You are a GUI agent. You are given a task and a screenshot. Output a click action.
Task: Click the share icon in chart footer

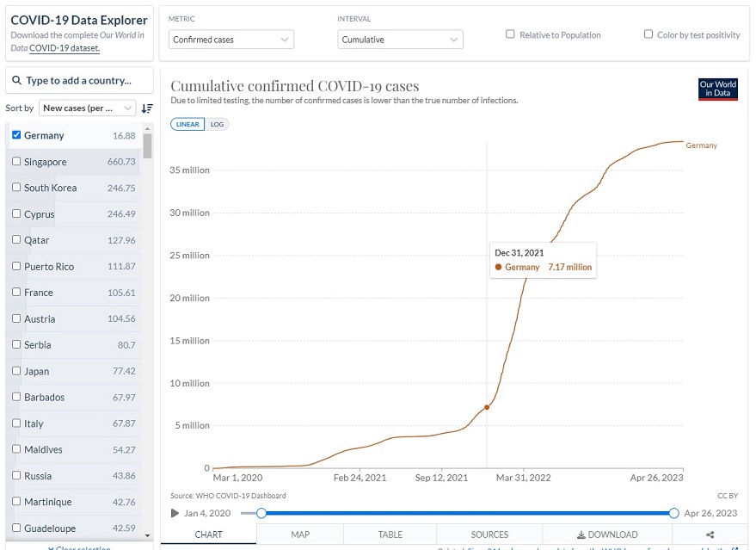pyautogui.click(x=710, y=535)
